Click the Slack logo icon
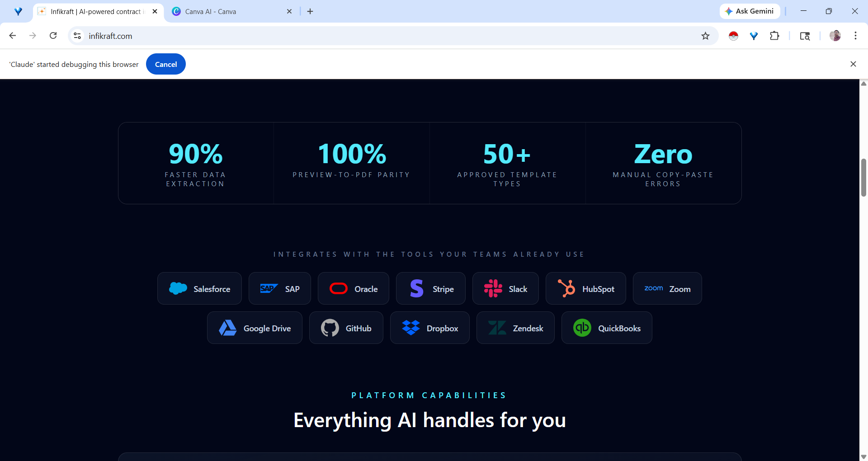The image size is (868, 461). point(493,288)
